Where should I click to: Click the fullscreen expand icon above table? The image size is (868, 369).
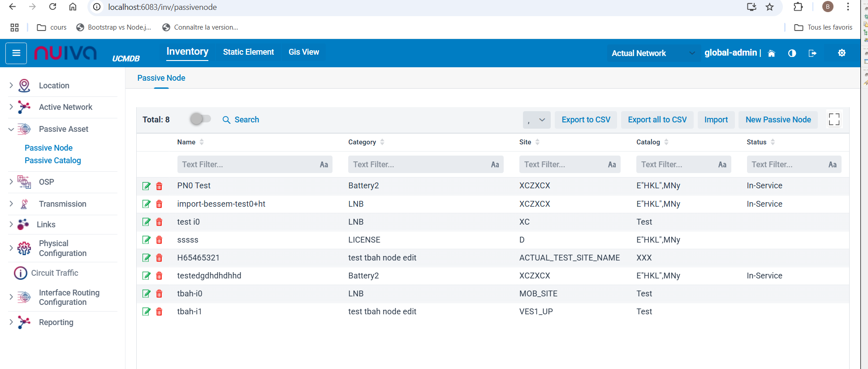833,119
